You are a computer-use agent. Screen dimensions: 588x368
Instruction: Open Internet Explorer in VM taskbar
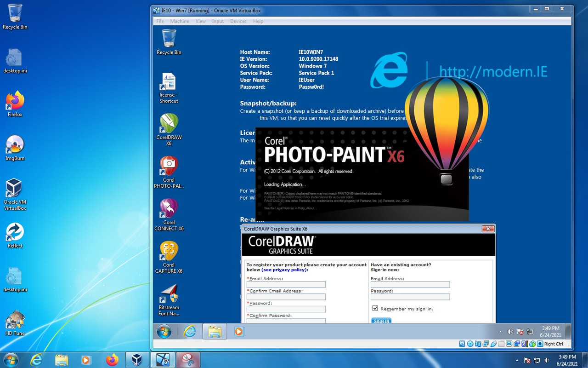189,331
